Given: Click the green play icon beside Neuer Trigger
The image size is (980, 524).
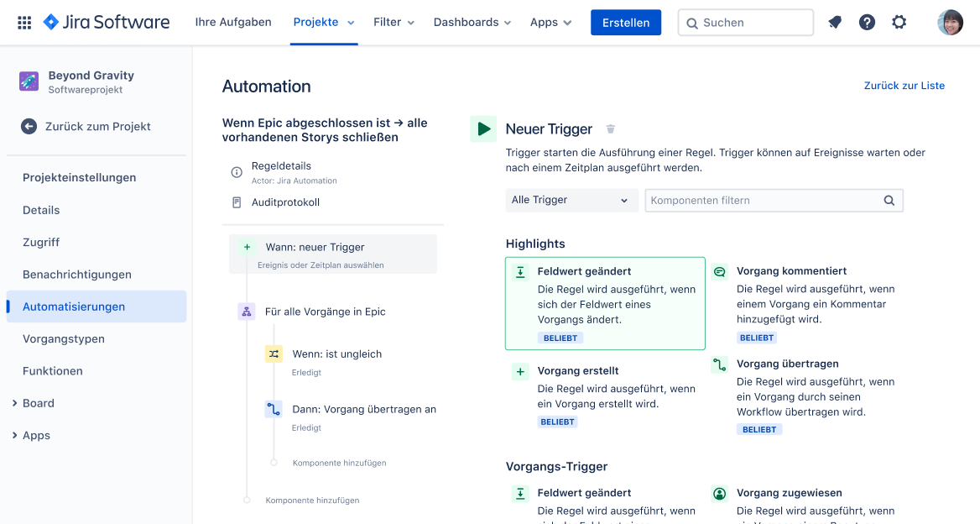Looking at the screenshot, I should [482, 128].
